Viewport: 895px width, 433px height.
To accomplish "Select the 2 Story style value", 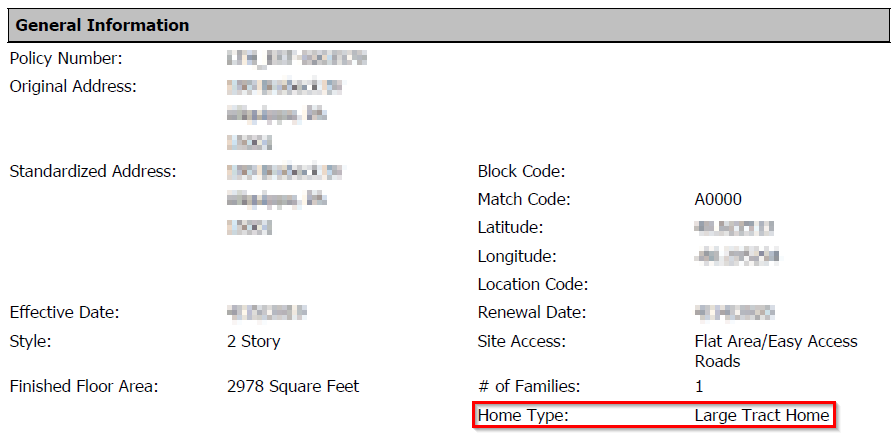I will [x=254, y=341].
